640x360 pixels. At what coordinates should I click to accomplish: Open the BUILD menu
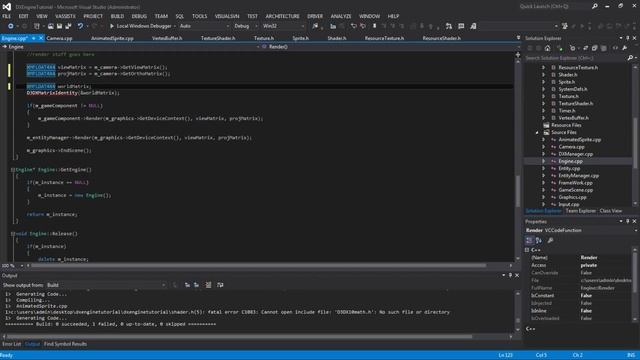click(x=117, y=16)
